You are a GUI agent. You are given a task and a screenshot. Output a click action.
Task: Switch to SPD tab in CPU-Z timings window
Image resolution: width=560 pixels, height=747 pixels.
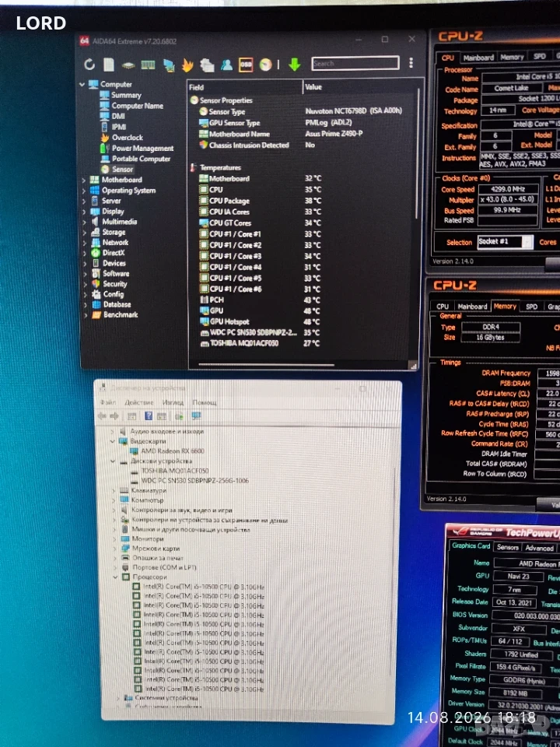532,307
